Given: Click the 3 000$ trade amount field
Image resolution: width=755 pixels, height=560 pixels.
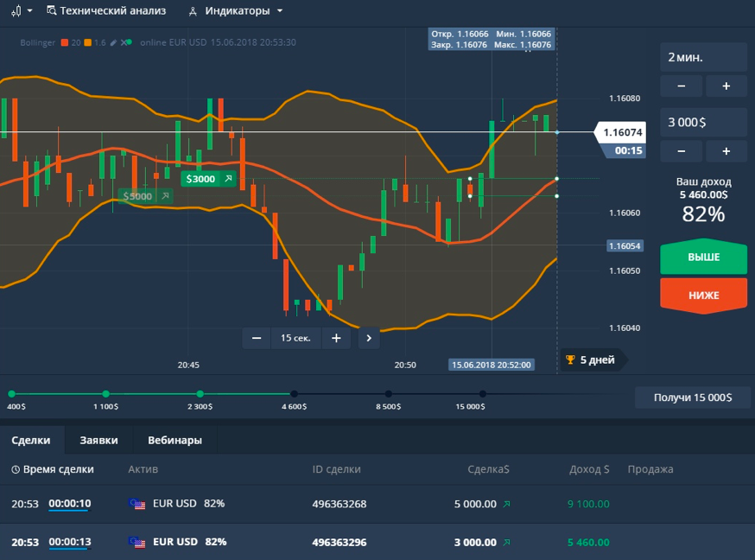Looking at the screenshot, I should (x=703, y=123).
